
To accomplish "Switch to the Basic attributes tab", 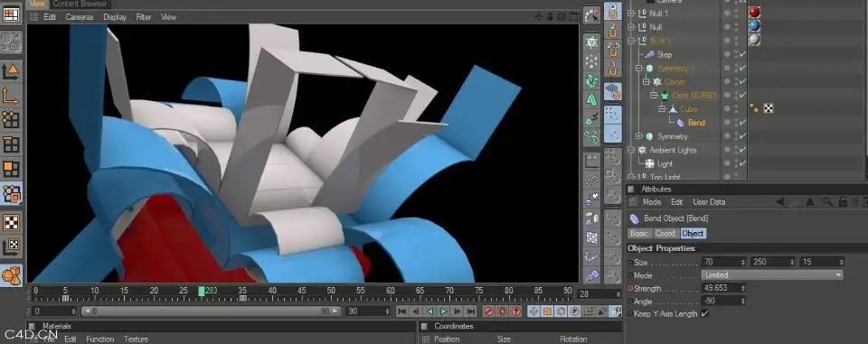I will [639, 233].
